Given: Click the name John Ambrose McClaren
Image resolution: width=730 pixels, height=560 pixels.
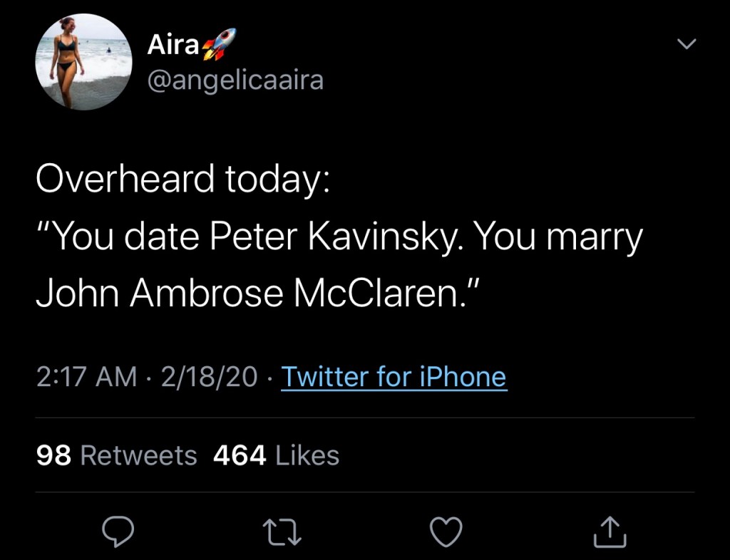Looking at the screenshot, I should 245,294.
